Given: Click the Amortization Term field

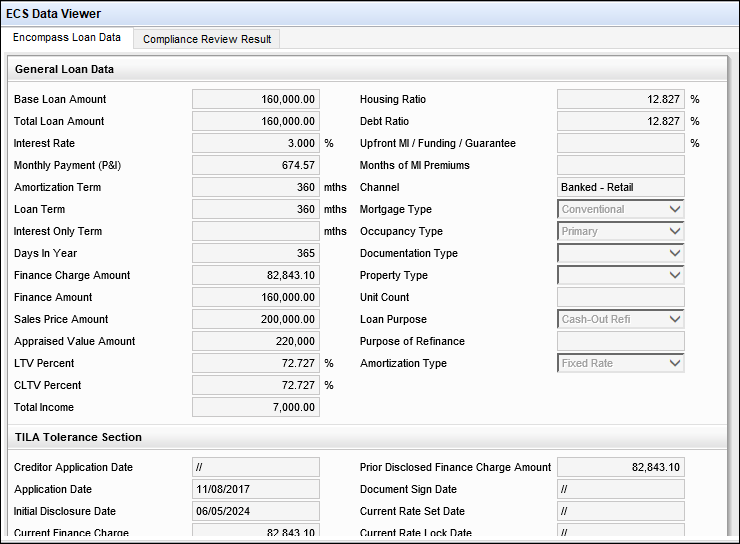Looking at the screenshot, I should click(256, 187).
